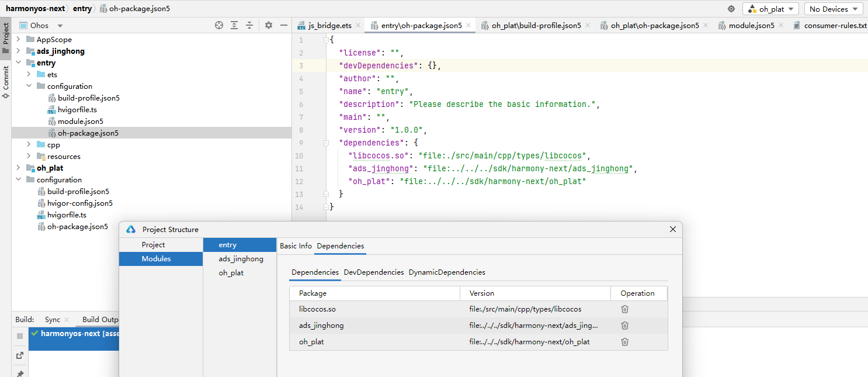Open module.json5 under entry configuration
The height and width of the screenshot is (377, 868).
tap(81, 122)
